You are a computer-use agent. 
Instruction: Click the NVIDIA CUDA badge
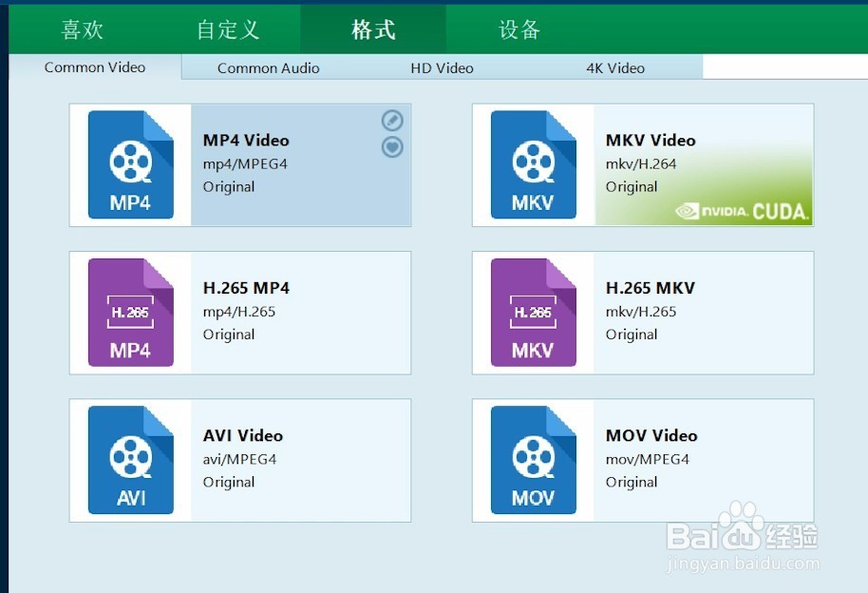[742, 211]
